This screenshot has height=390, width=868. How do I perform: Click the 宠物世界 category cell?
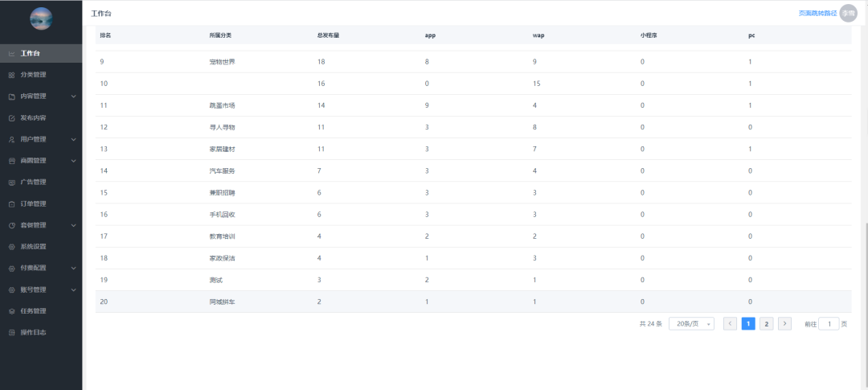click(x=222, y=62)
